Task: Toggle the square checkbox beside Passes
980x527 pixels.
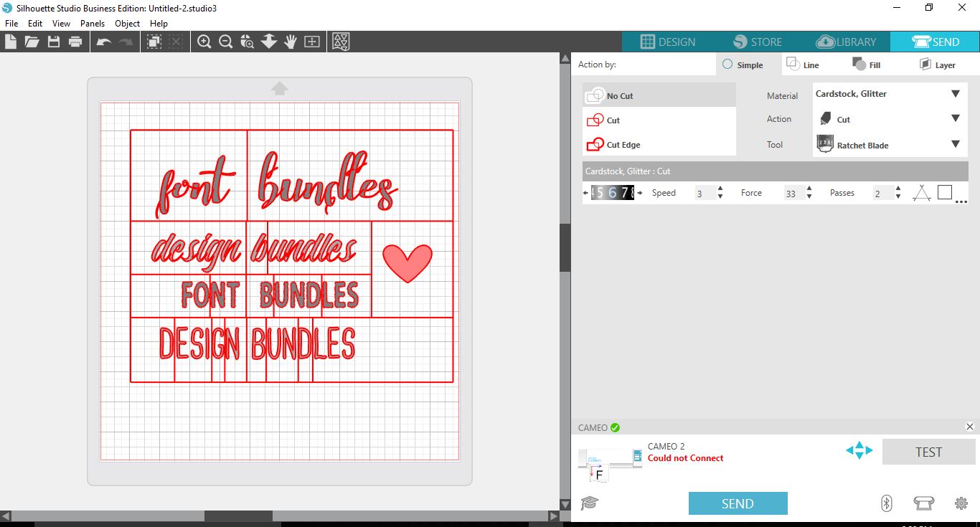Action: click(945, 192)
